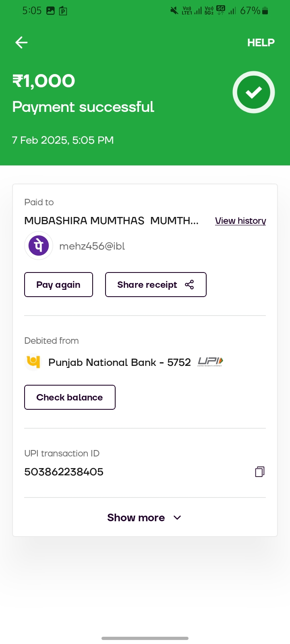Tap the ₹1,000 amount heading
290x644 pixels.
pyautogui.click(x=43, y=81)
